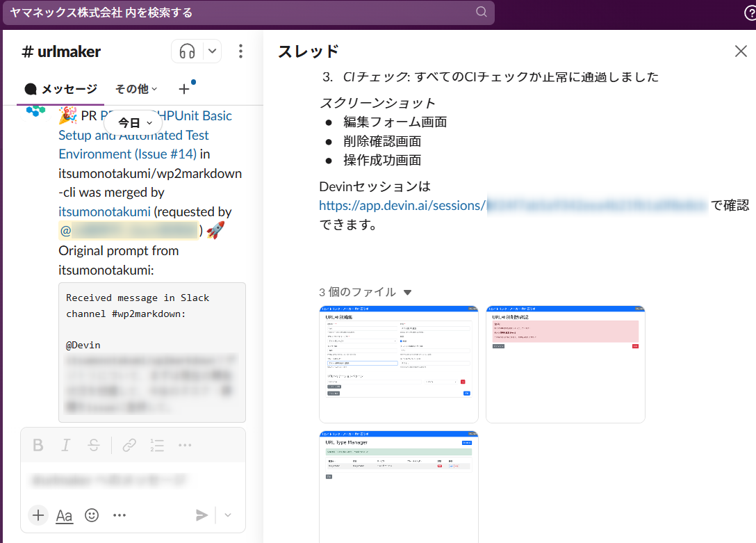756x543 pixels.
Task: Click the 'Original prompt from' text
Action: pos(119,251)
